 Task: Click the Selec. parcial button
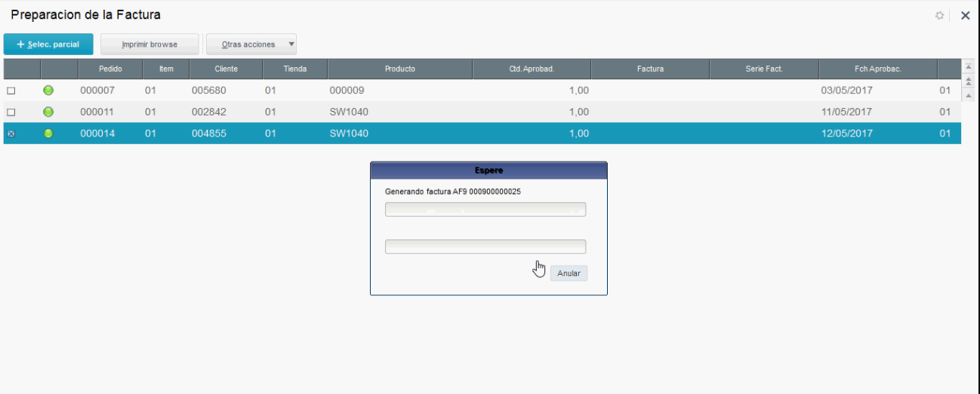click(48, 45)
